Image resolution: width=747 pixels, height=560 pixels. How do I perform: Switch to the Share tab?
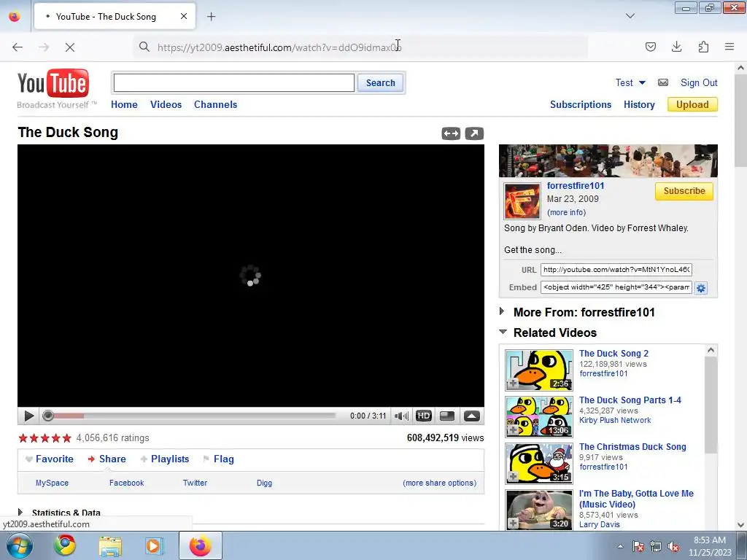[107, 459]
